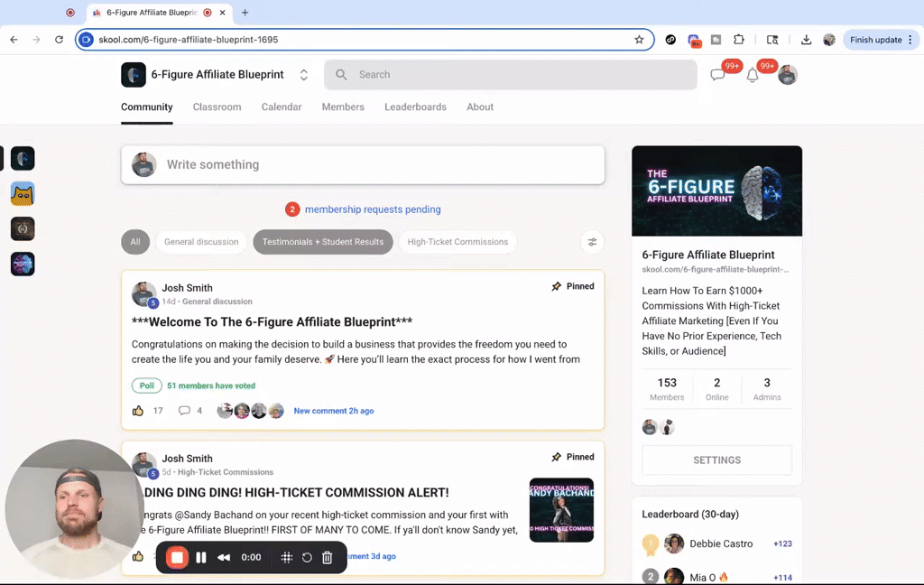Image resolution: width=924 pixels, height=585 pixels.
Task: Click the 6-Figure Affiliate Blueprint banner image
Action: (716, 191)
